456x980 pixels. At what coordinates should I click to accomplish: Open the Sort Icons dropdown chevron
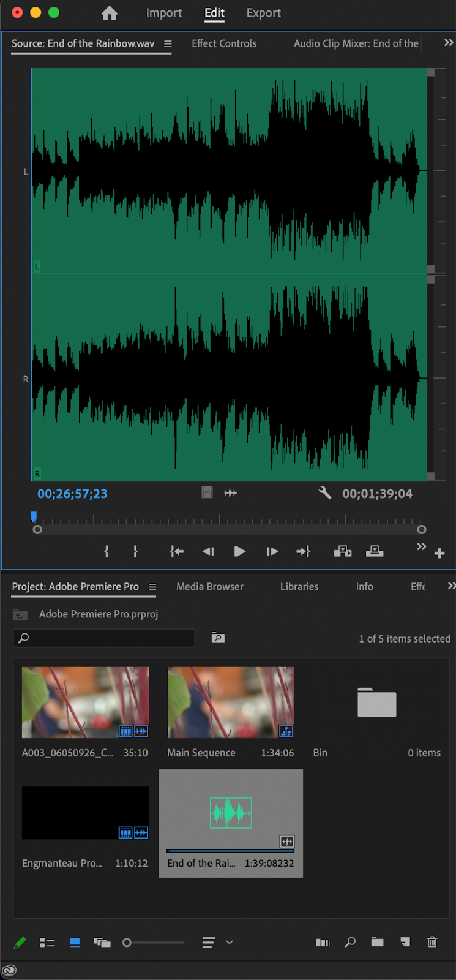[230, 943]
